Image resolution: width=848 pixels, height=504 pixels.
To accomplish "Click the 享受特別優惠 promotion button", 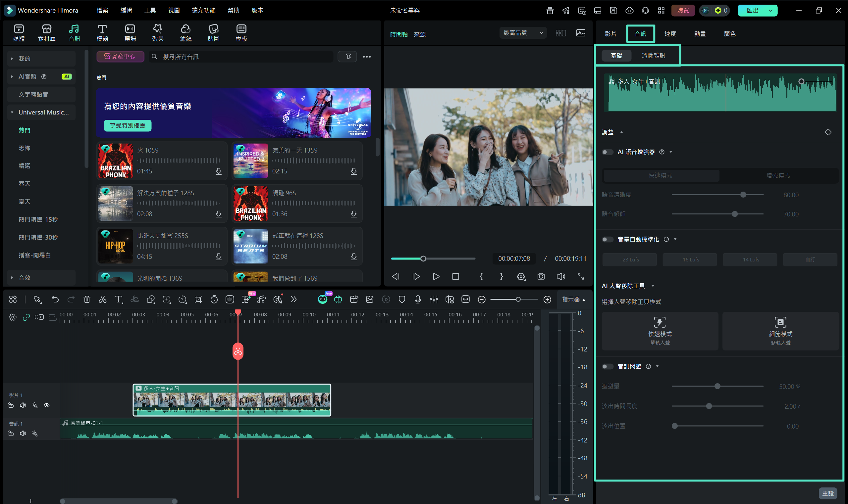I will (128, 126).
